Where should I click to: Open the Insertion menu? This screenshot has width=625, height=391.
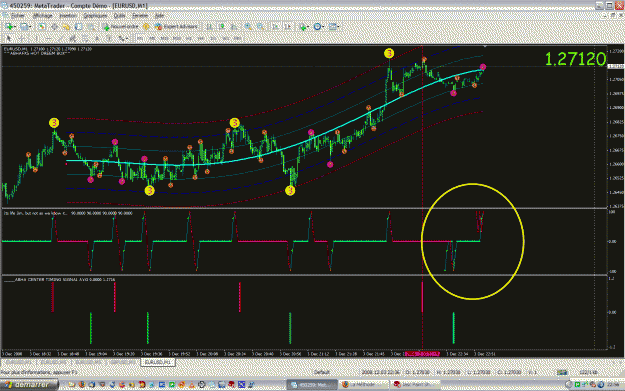pos(68,16)
